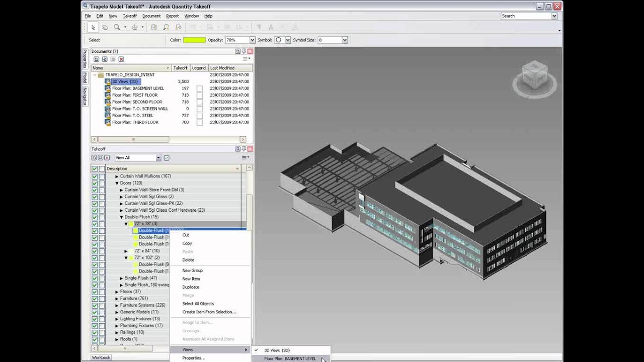Open the View All filter dropdown
Screen dimensions: 644x362
click(158, 158)
